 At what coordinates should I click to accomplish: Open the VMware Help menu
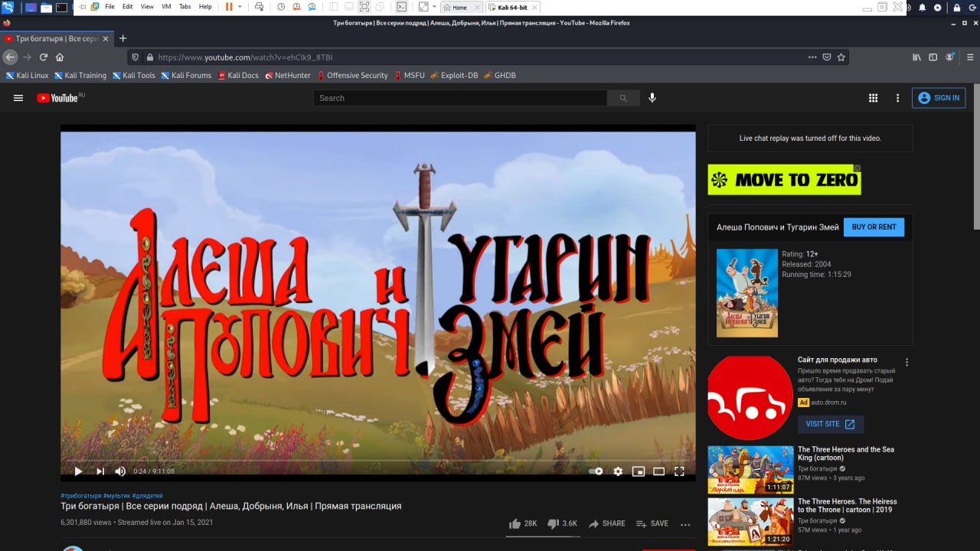point(205,7)
